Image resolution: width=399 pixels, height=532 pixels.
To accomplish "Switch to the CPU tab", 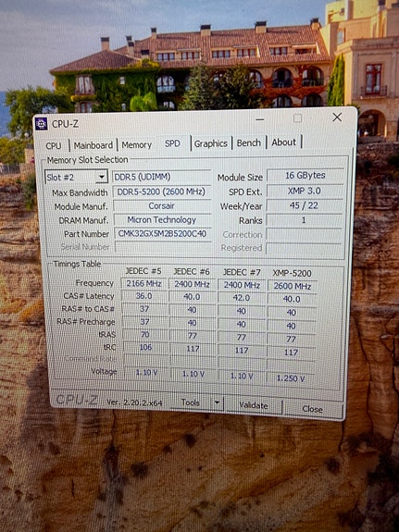I will 54,145.
